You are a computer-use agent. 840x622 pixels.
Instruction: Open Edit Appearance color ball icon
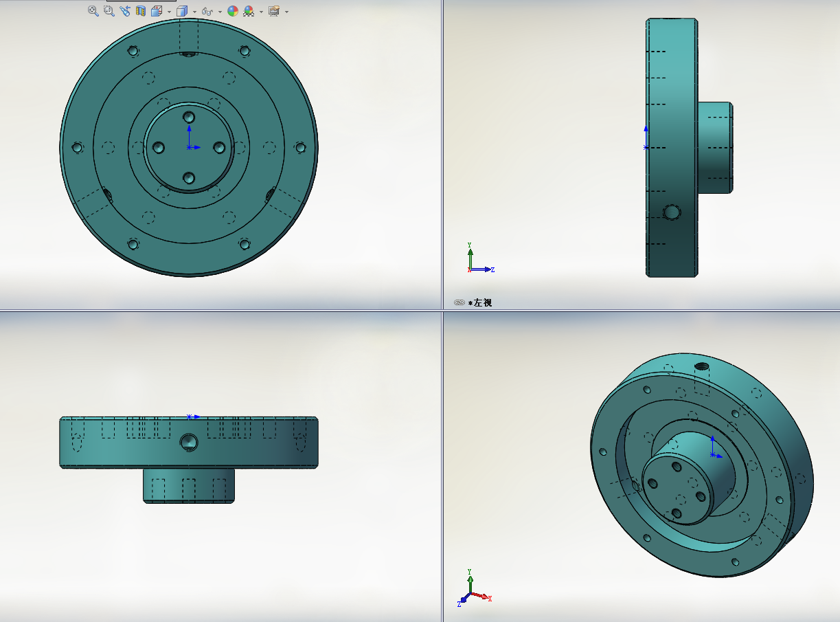pyautogui.click(x=233, y=11)
